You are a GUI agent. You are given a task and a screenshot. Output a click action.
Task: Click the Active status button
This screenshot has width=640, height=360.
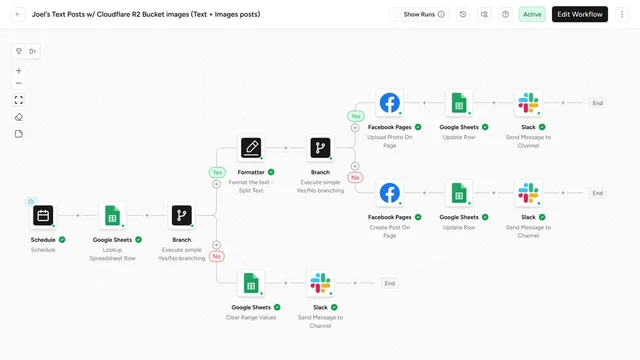pyautogui.click(x=532, y=14)
